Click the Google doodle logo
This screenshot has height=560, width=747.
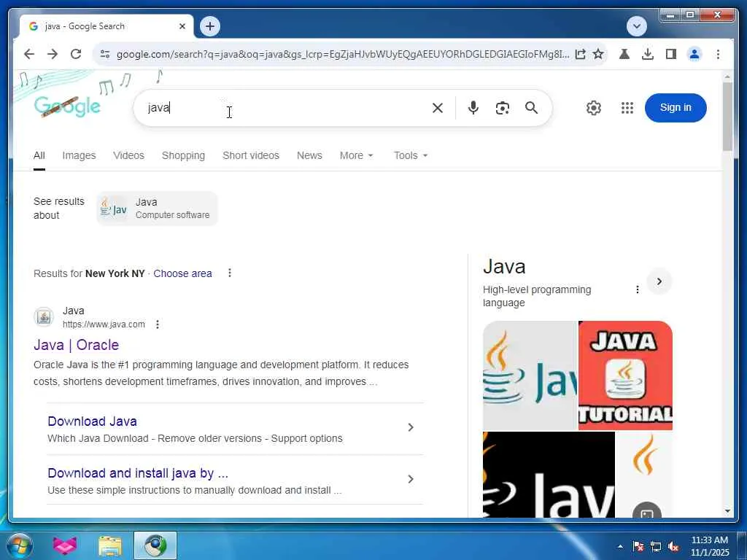tap(67, 106)
